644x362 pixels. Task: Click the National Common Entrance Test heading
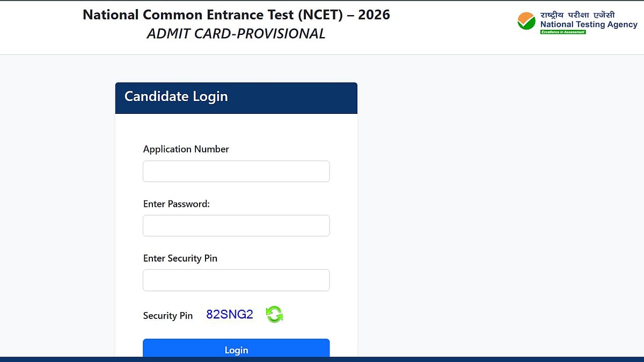[236, 15]
